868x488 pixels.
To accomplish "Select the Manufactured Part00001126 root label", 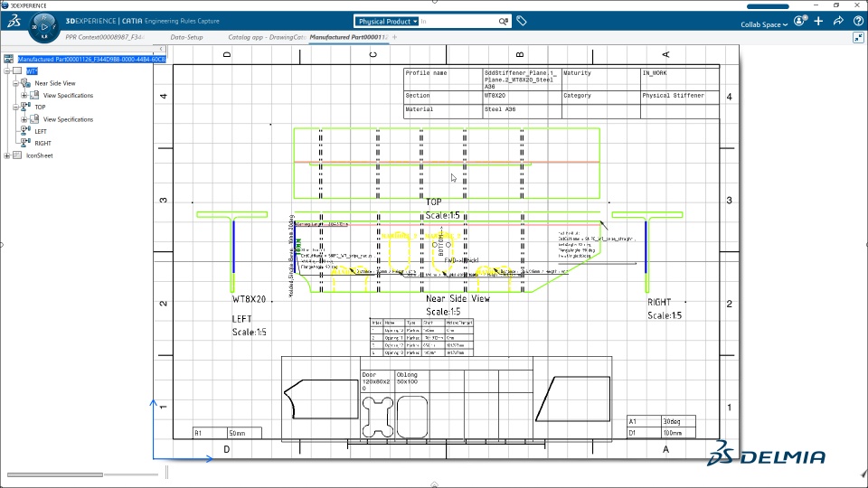I will [91, 60].
